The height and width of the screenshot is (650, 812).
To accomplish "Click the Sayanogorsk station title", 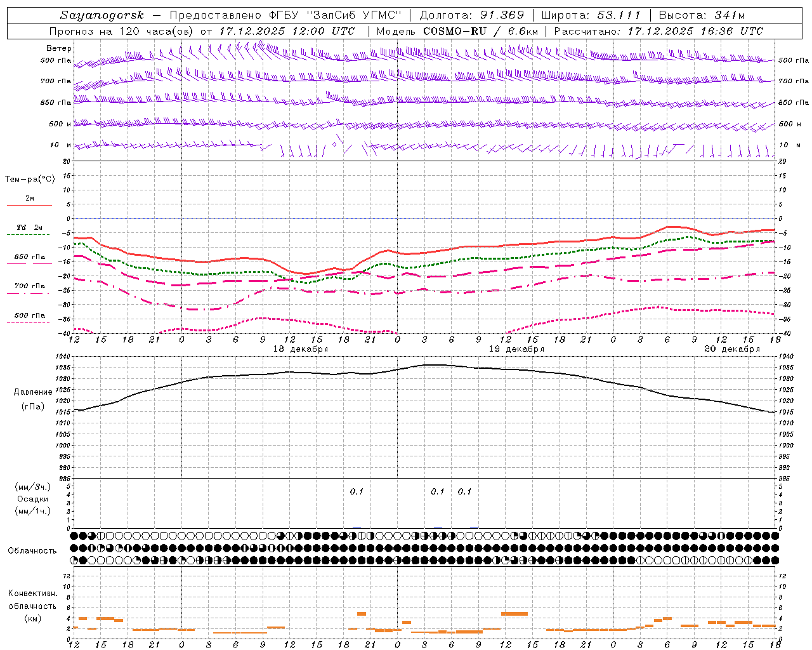I will tap(102, 15).
